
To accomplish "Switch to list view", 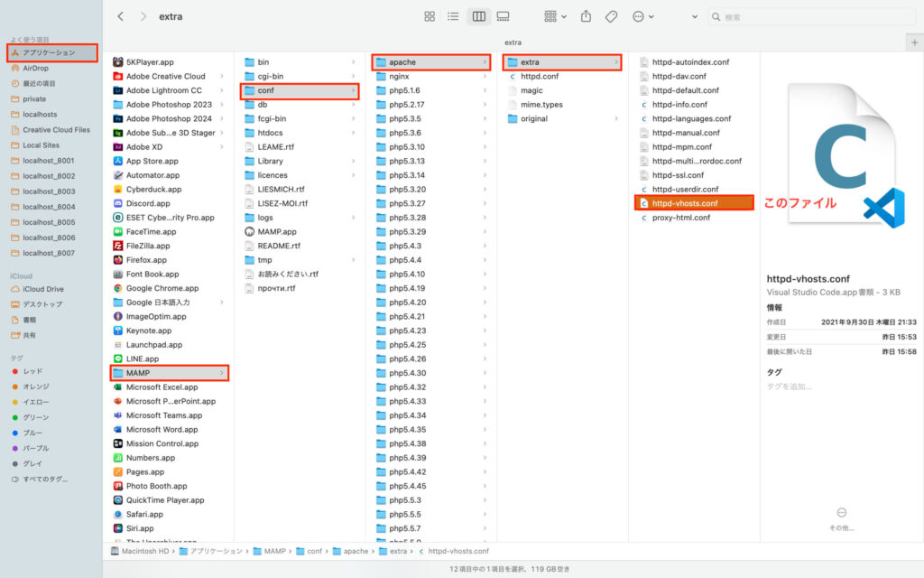I will click(453, 16).
